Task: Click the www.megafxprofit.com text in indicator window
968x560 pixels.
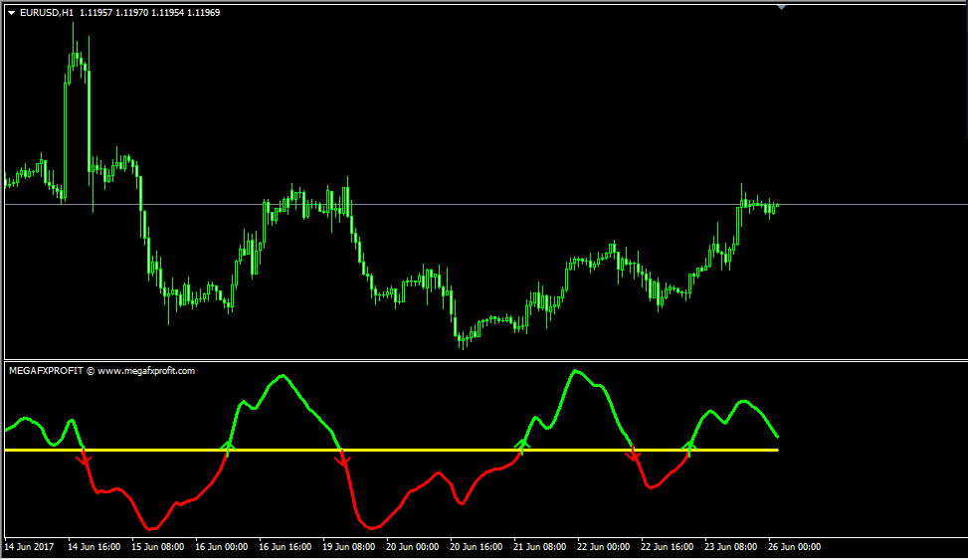Action: coord(146,371)
